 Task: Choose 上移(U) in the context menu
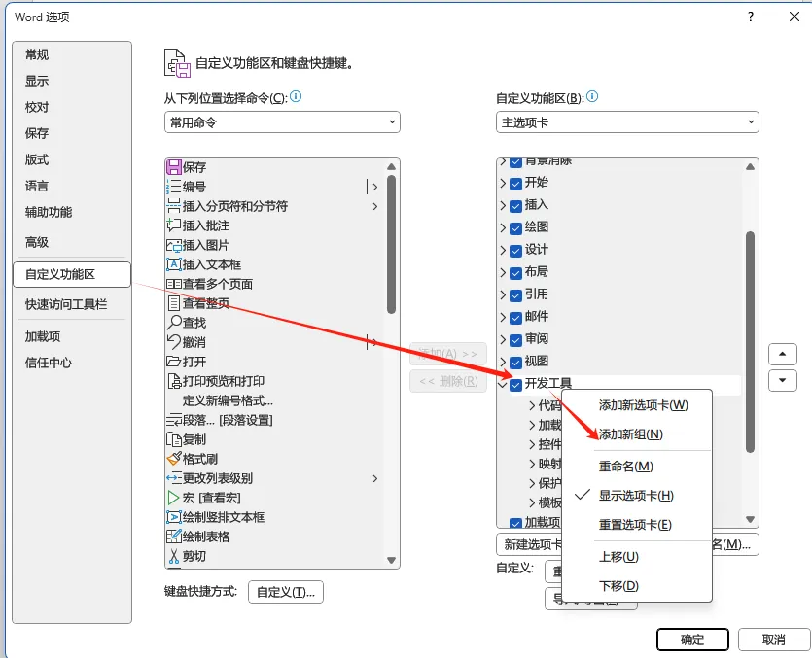point(636,557)
